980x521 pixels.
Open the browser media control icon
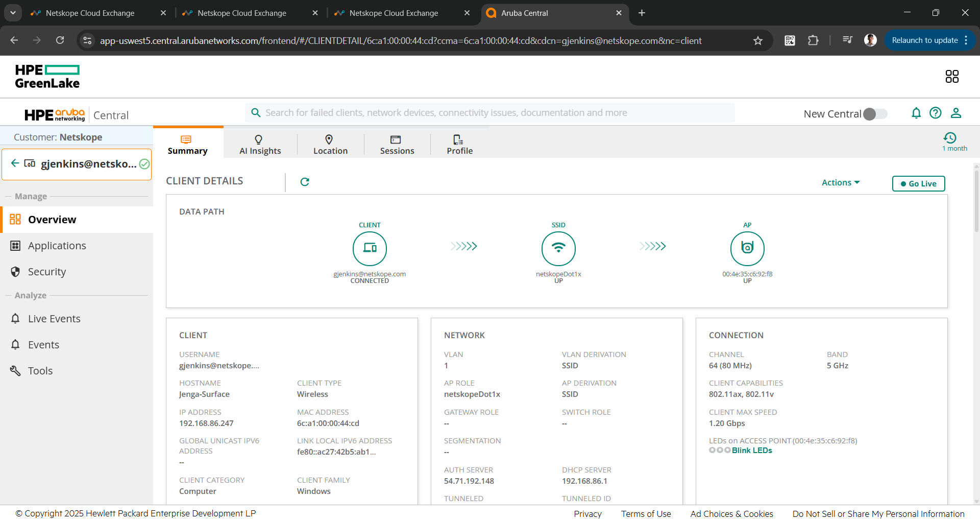pos(848,40)
